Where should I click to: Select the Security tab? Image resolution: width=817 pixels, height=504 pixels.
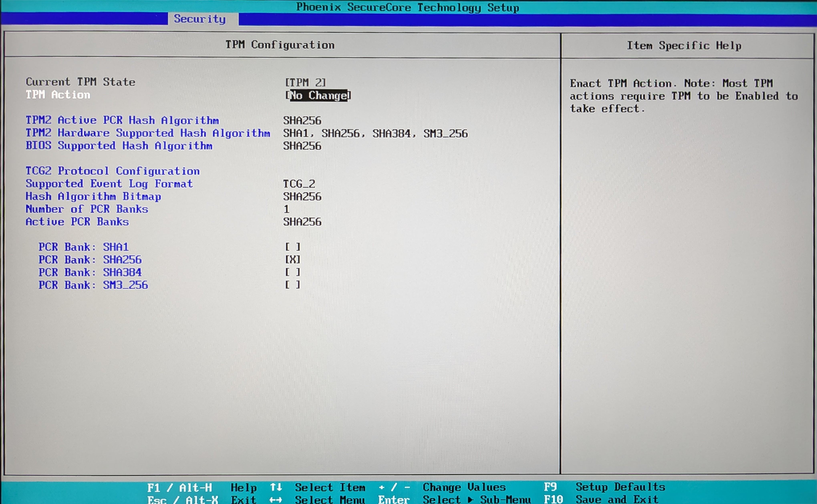(x=199, y=19)
